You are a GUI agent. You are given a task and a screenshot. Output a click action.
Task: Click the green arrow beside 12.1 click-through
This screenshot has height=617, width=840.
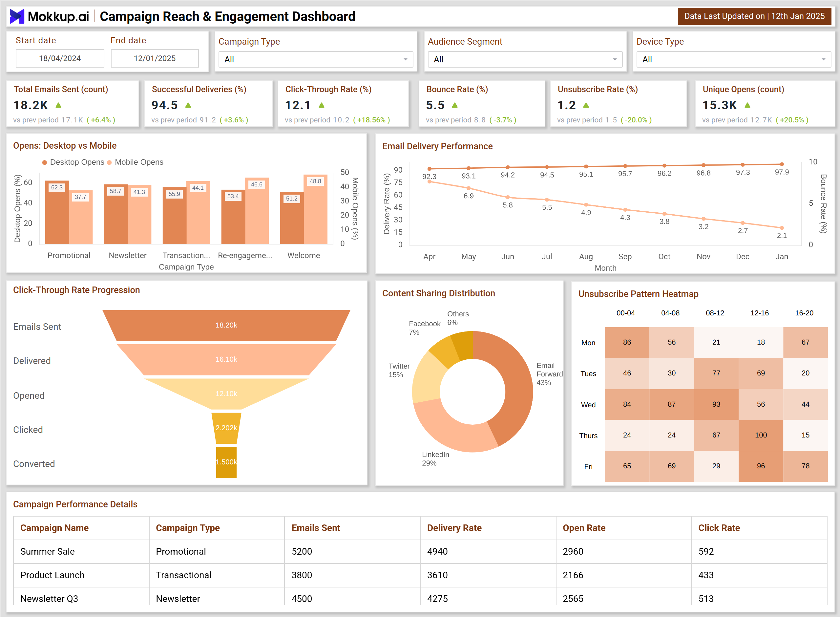(322, 105)
